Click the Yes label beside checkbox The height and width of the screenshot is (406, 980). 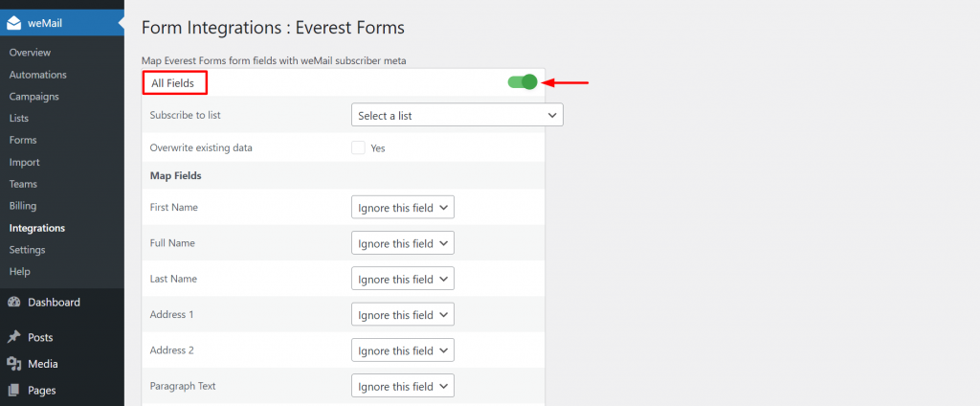coord(378,148)
